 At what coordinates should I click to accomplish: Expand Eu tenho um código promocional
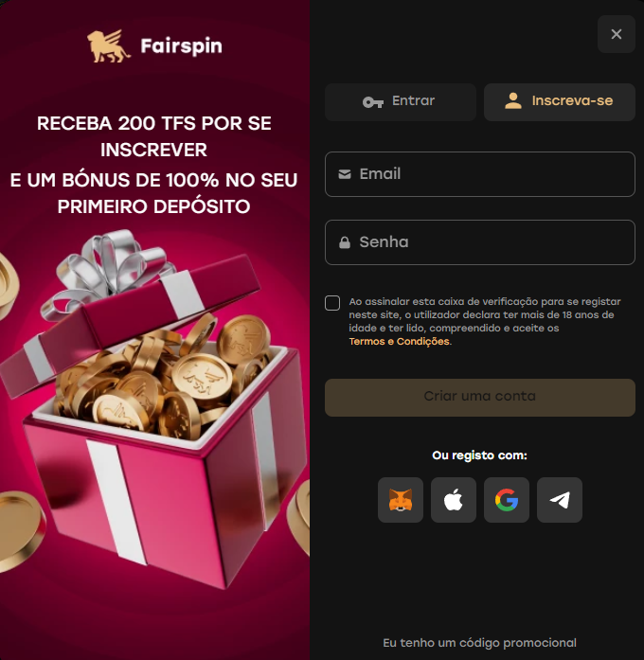click(479, 643)
